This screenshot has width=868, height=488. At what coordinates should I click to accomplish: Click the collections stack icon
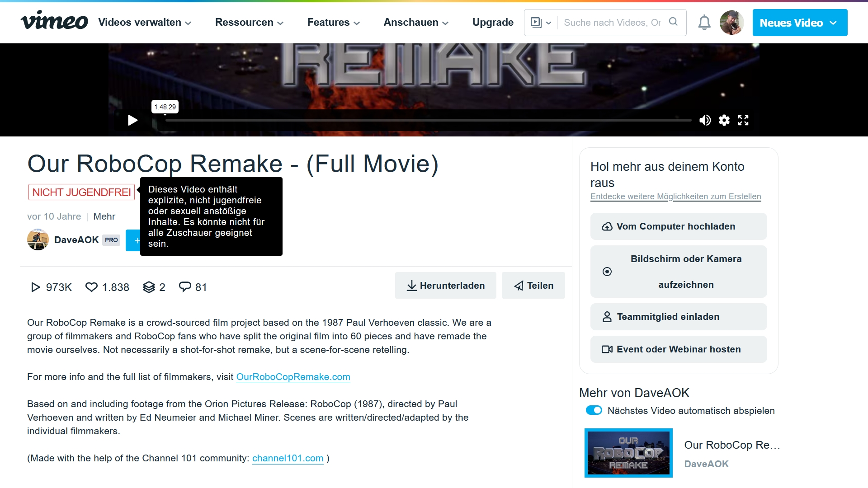pos(149,287)
